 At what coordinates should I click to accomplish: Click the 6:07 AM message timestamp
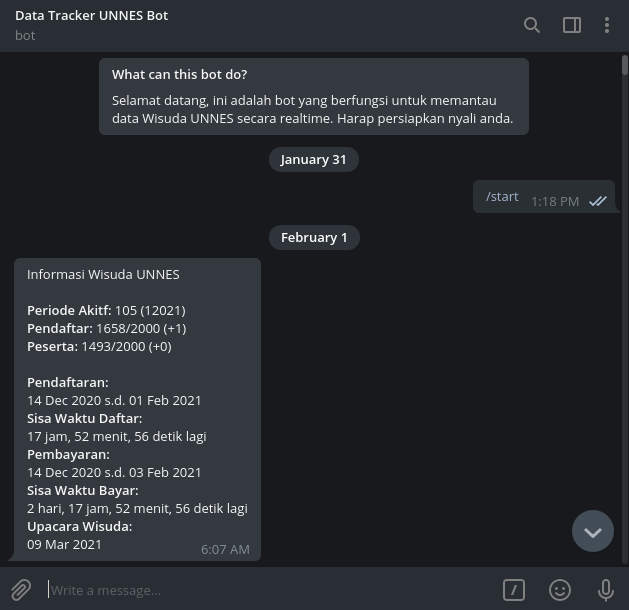225,549
